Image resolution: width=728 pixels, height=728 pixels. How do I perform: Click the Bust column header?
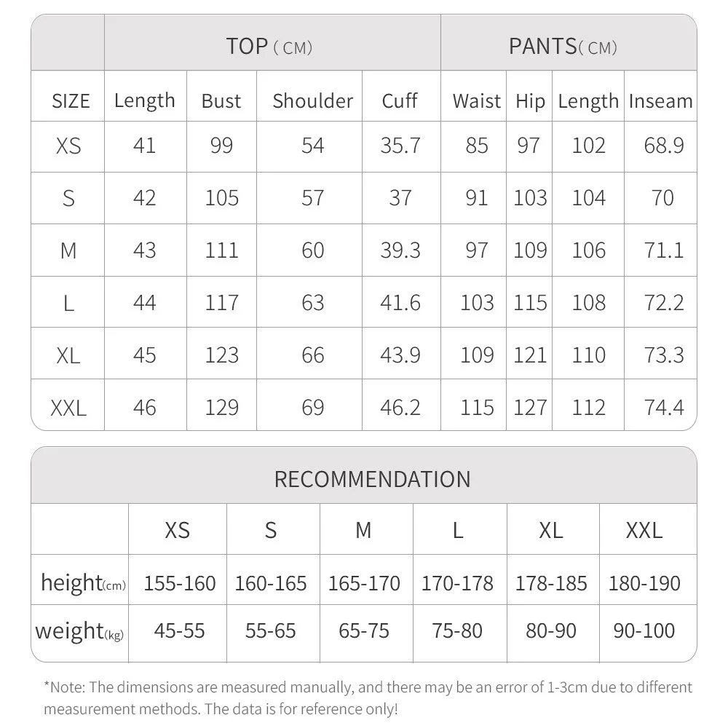tap(221, 101)
